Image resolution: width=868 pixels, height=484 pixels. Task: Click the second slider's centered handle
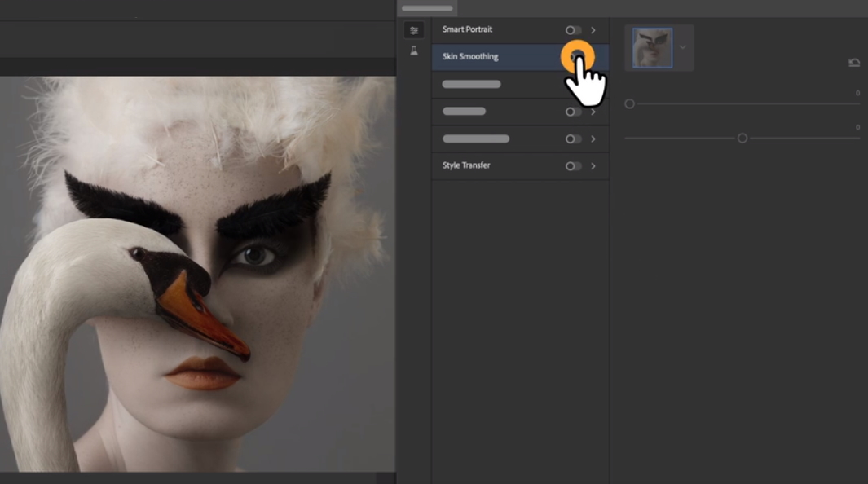click(x=742, y=139)
